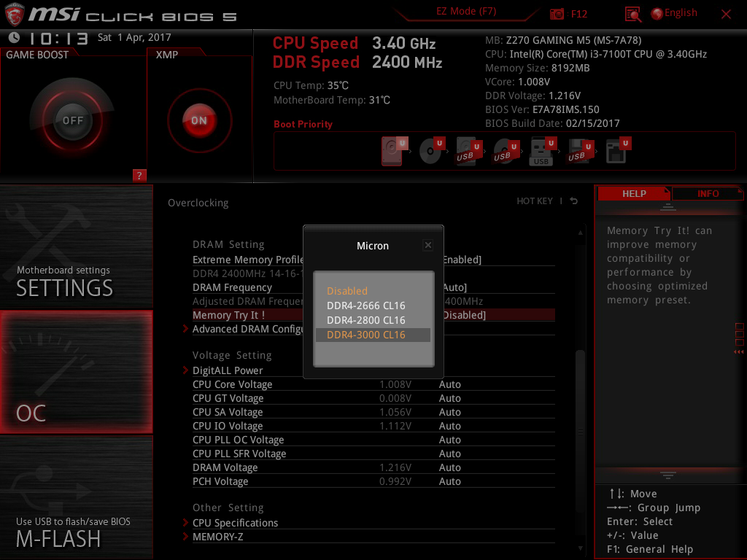
Task: Change PCH Voltage Auto value
Action: [x=449, y=481]
